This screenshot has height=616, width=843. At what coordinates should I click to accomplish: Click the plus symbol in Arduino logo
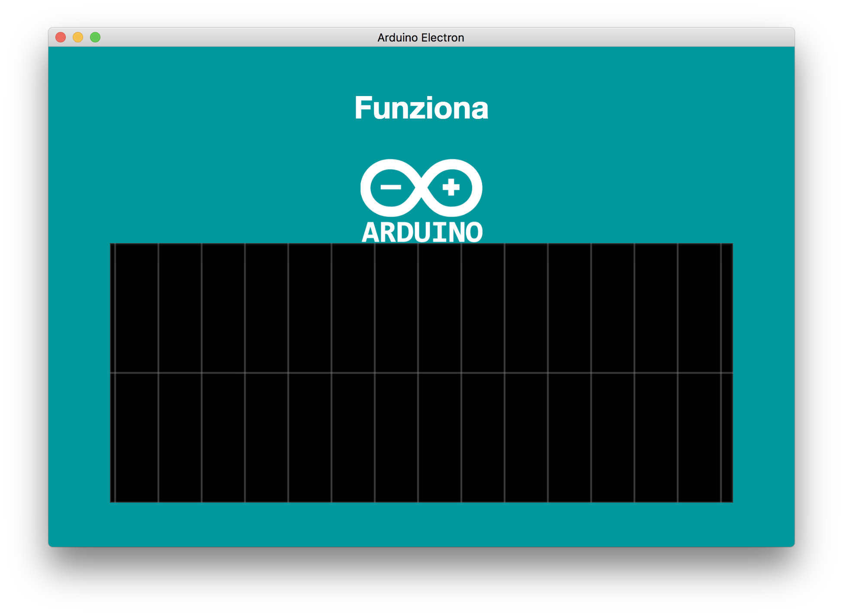[x=451, y=187]
